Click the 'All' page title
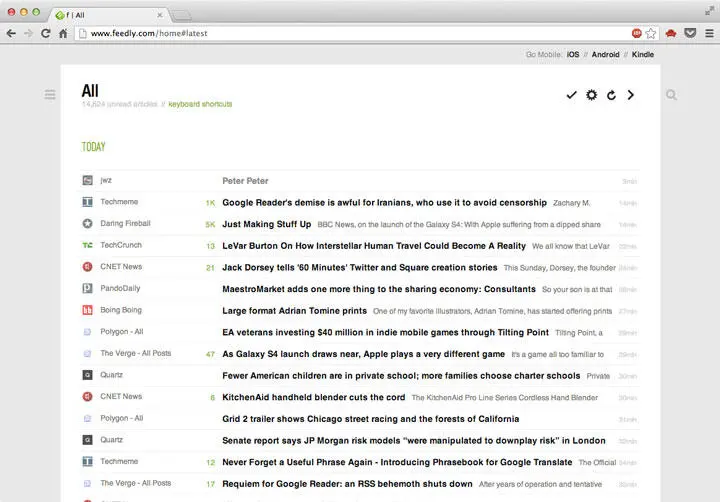The width and height of the screenshot is (720, 502). point(90,90)
